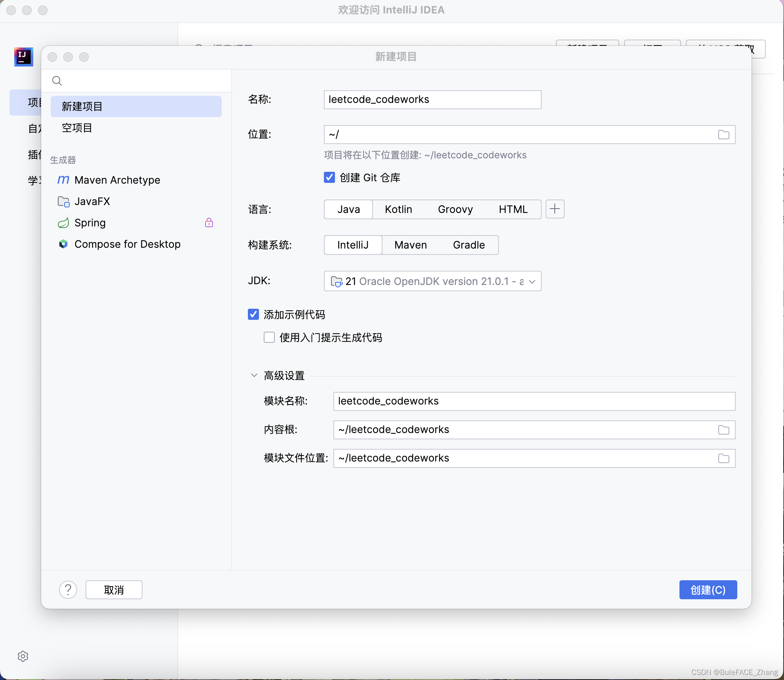
Task: Browse the project location with the folder icon
Action: pos(723,135)
